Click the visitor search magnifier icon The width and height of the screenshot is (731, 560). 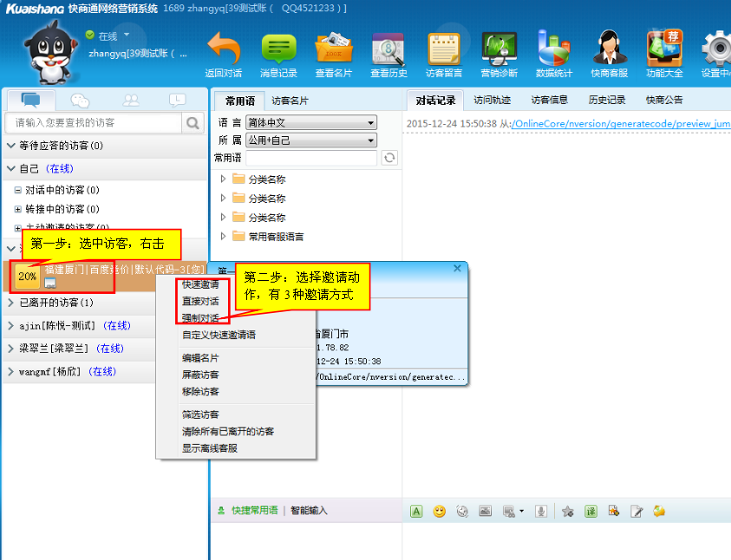pos(193,123)
